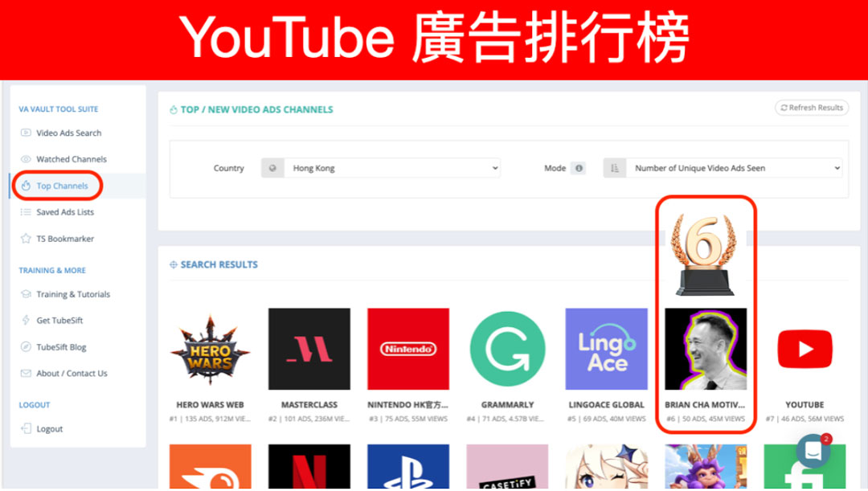This screenshot has width=868, height=491.
Task: Click the Top / New Video Ads Channels heading
Action: [x=257, y=109]
